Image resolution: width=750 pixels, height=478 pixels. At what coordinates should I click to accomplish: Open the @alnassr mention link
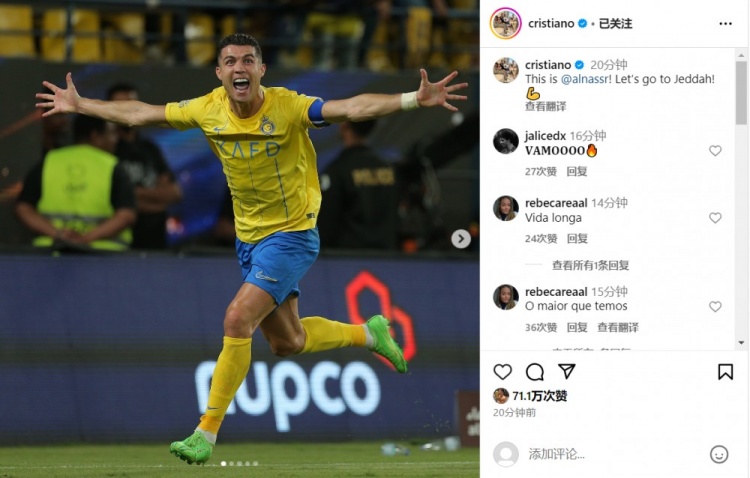click(x=585, y=79)
